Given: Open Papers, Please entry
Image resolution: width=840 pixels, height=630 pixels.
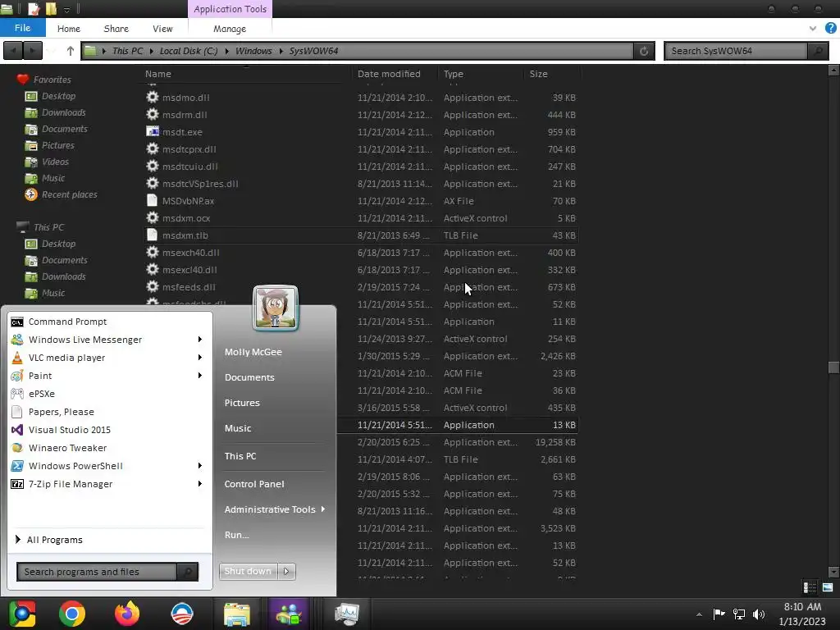Looking at the screenshot, I should [x=61, y=412].
